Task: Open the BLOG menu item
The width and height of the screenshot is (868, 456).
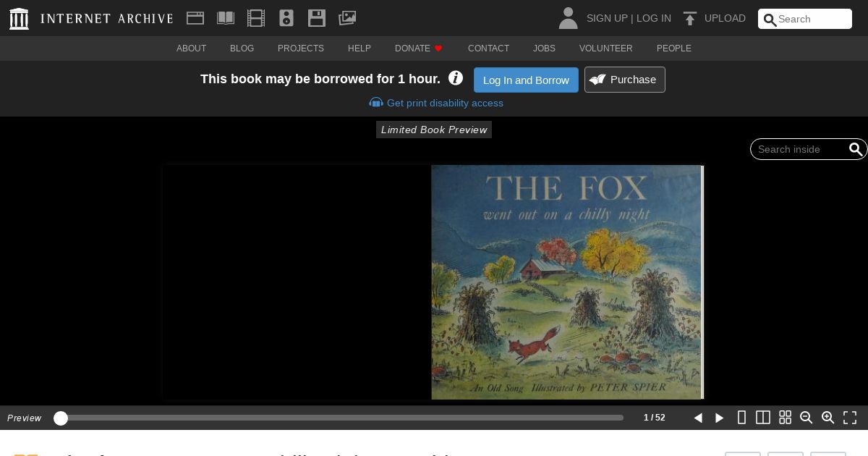Action: (x=242, y=48)
